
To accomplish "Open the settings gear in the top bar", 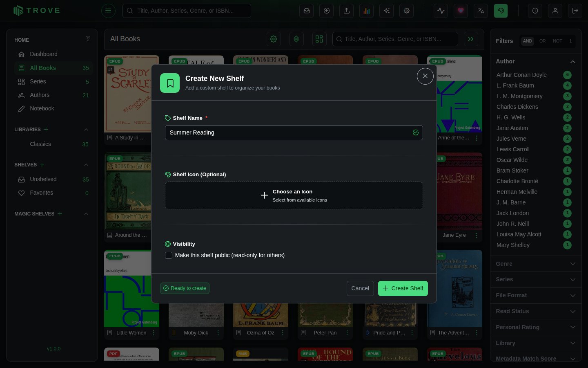I will coord(407,11).
